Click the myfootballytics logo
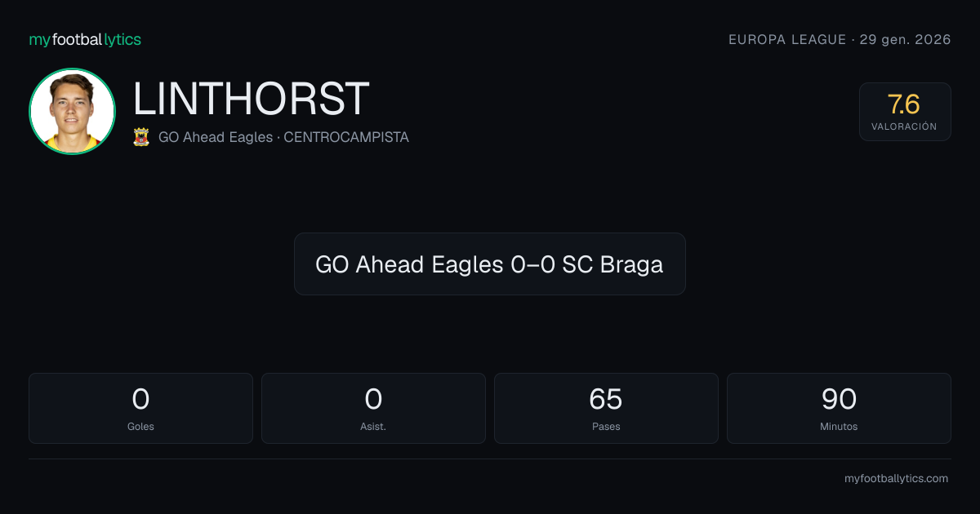 point(85,39)
